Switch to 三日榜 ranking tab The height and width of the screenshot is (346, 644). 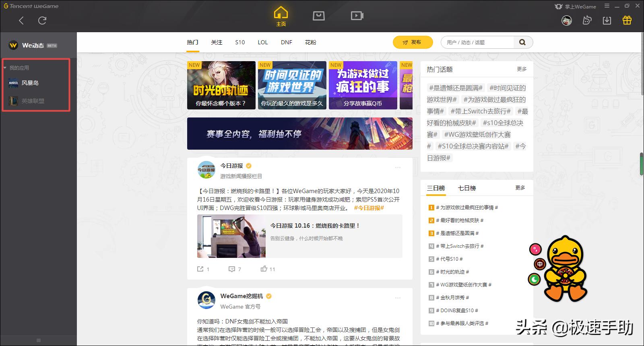(x=436, y=188)
